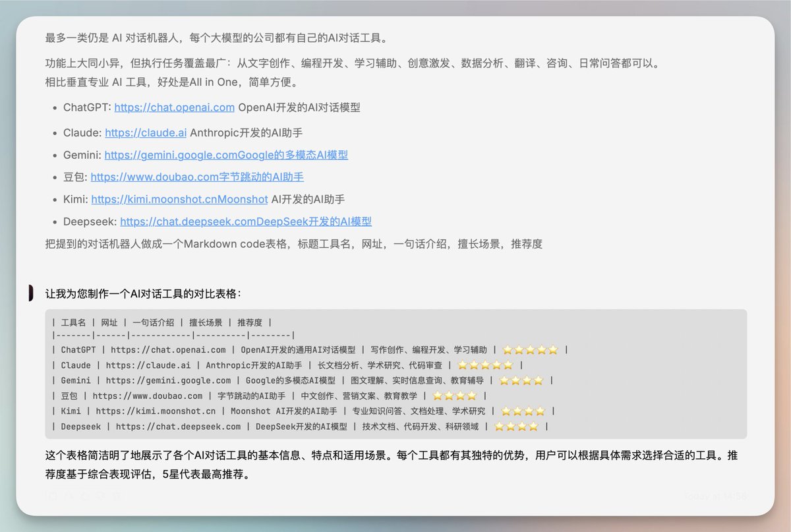Click 'OpenAI开发的AI对话模型' text after the link
The height and width of the screenshot is (532, 791).
299,107
